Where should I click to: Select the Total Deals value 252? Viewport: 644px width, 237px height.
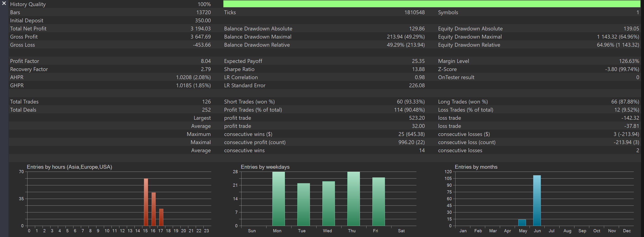(x=206, y=110)
